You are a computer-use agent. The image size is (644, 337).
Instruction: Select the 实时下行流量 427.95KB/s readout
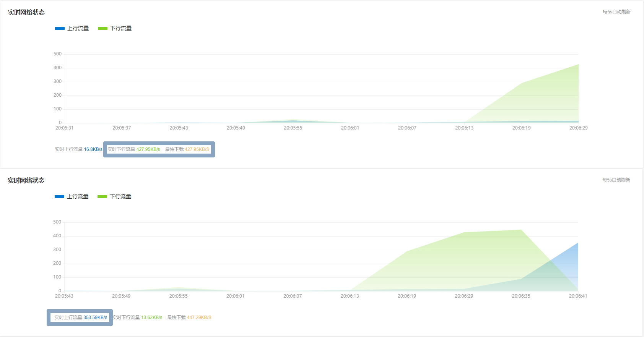click(x=133, y=149)
